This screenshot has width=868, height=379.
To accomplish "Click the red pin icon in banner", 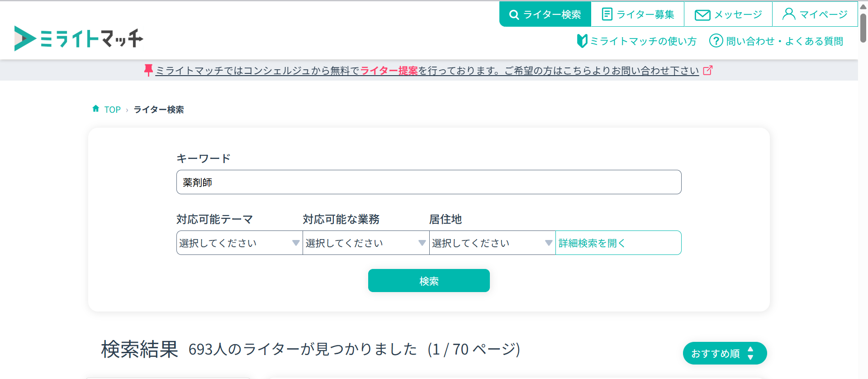I will 148,70.
